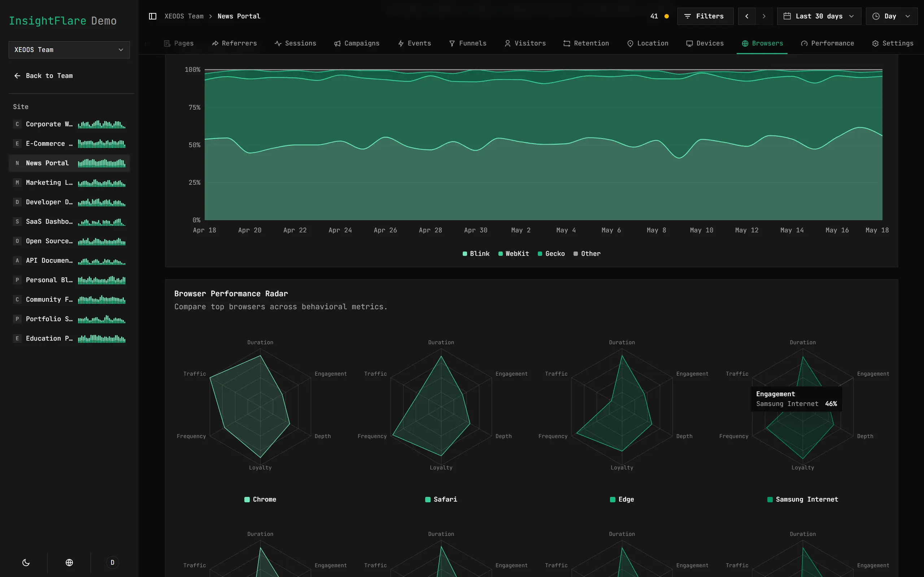Switch to the Visitors tab

525,44
